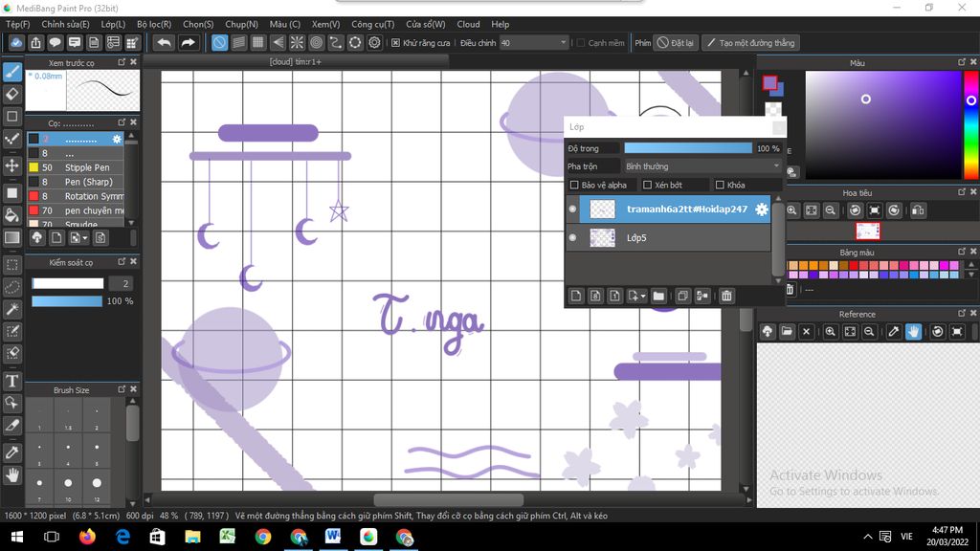Viewport: 980px width, 551px height.
Task: Click the navigator canvas thumbnail
Action: 867,231
